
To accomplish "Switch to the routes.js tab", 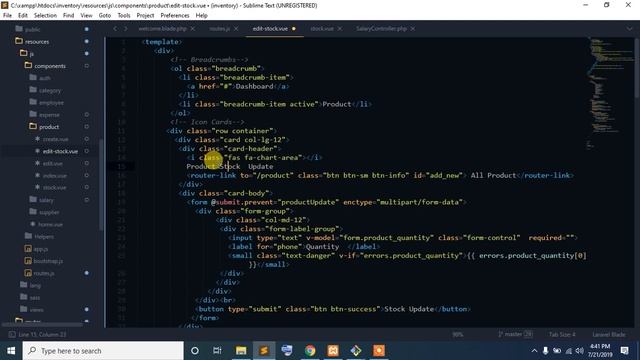I will click(220, 29).
